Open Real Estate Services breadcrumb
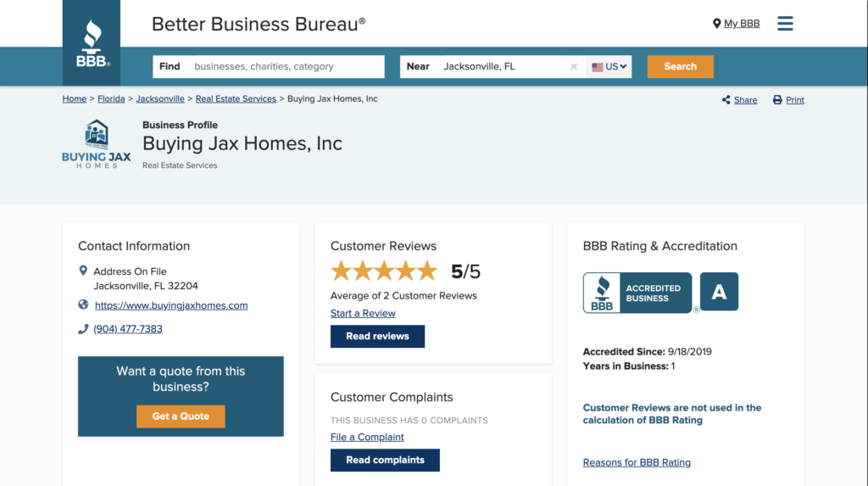The image size is (868, 486). 236,99
